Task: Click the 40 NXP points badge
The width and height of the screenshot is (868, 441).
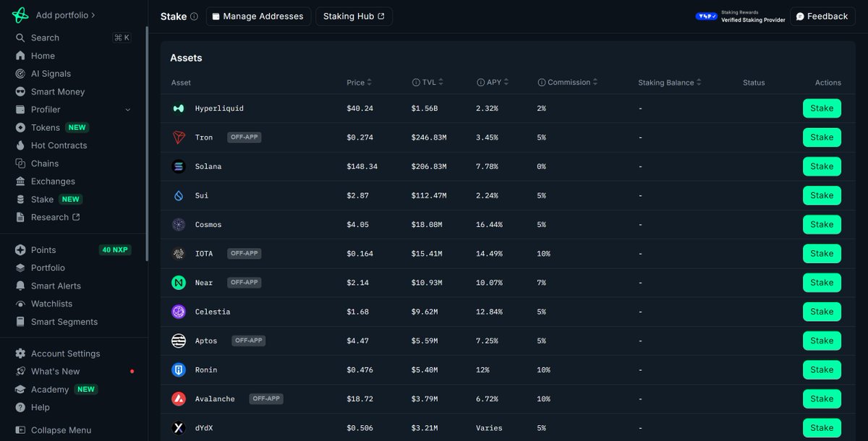Action: point(115,250)
